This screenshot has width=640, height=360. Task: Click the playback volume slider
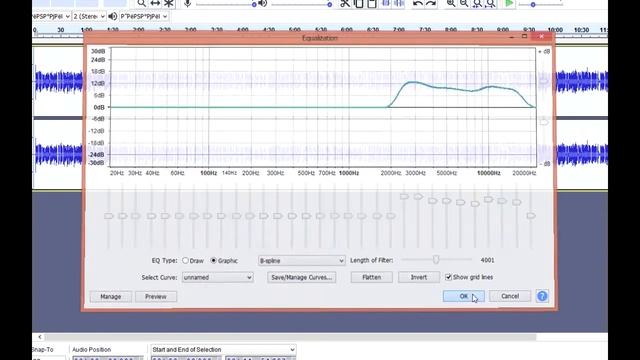[301, 4]
